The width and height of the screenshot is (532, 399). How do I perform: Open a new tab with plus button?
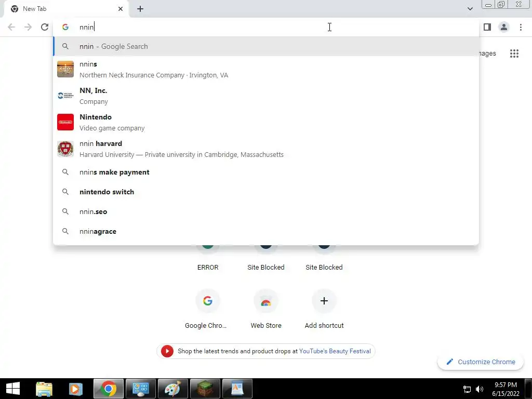click(x=140, y=9)
